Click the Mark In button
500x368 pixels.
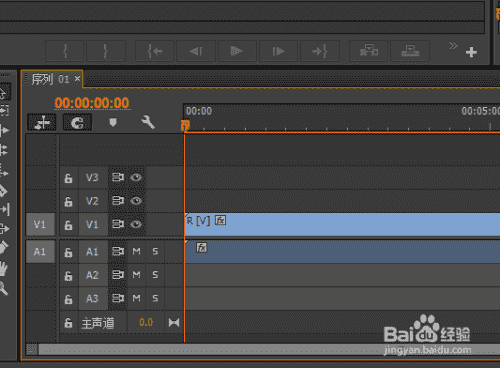pos(65,51)
